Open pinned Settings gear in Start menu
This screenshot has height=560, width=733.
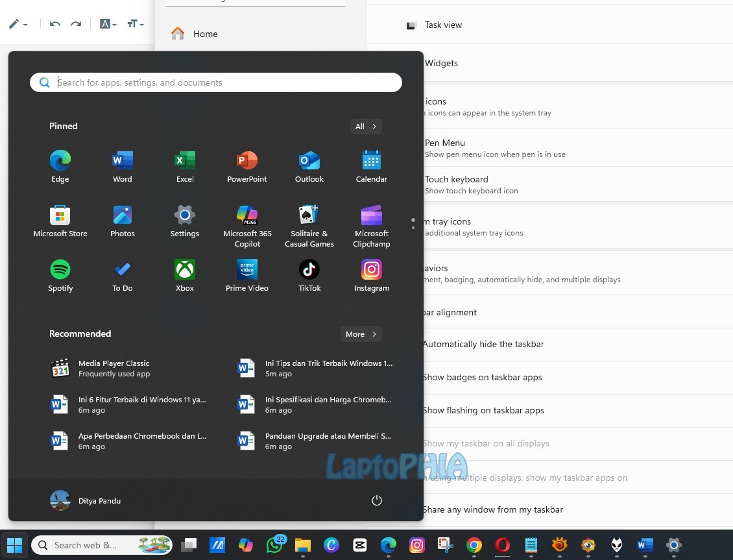pyautogui.click(x=185, y=221)
